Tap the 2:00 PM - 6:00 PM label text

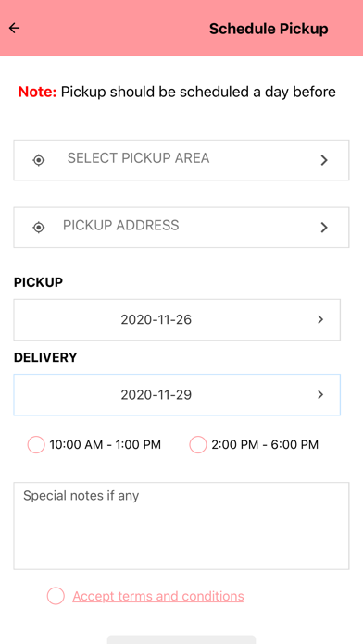tap(265, 445)
